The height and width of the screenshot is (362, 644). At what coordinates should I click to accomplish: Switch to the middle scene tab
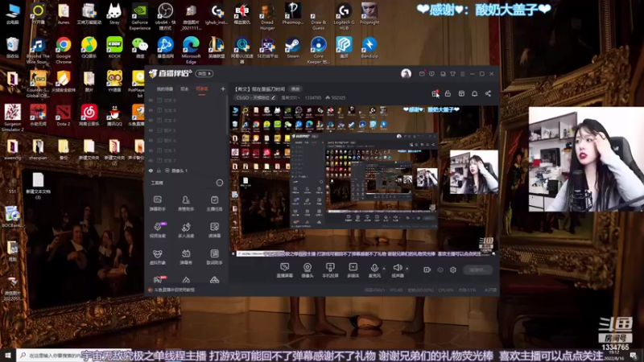tap(184, 89)
